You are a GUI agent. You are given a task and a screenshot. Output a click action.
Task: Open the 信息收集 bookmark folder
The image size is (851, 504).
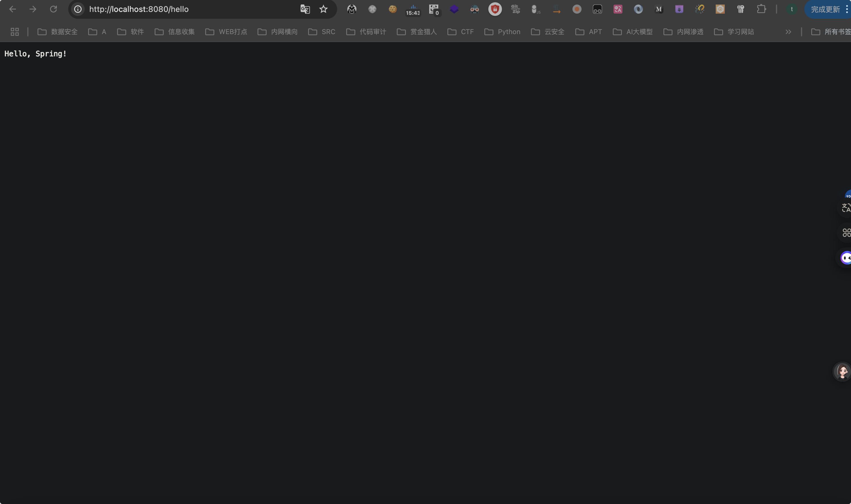(175, 32)
